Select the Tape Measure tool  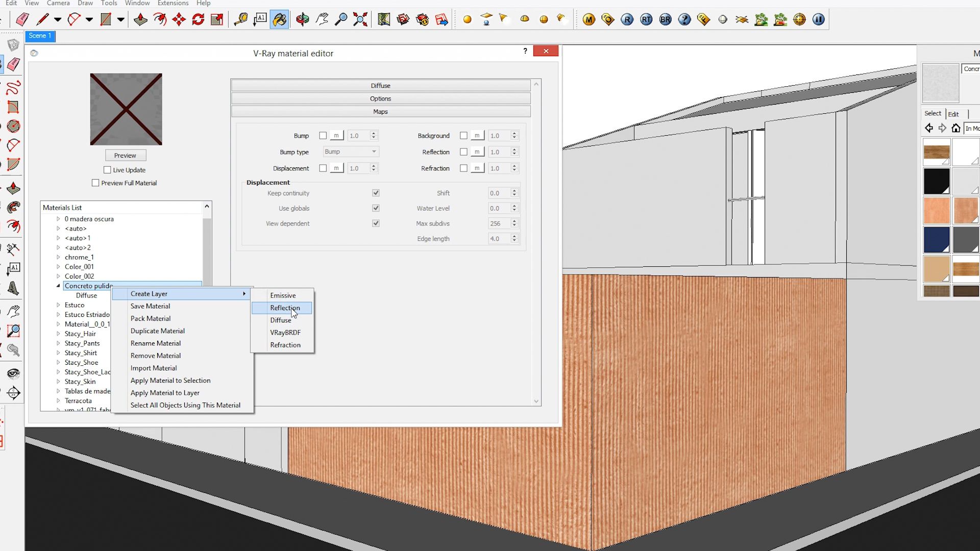coord(240,19)
